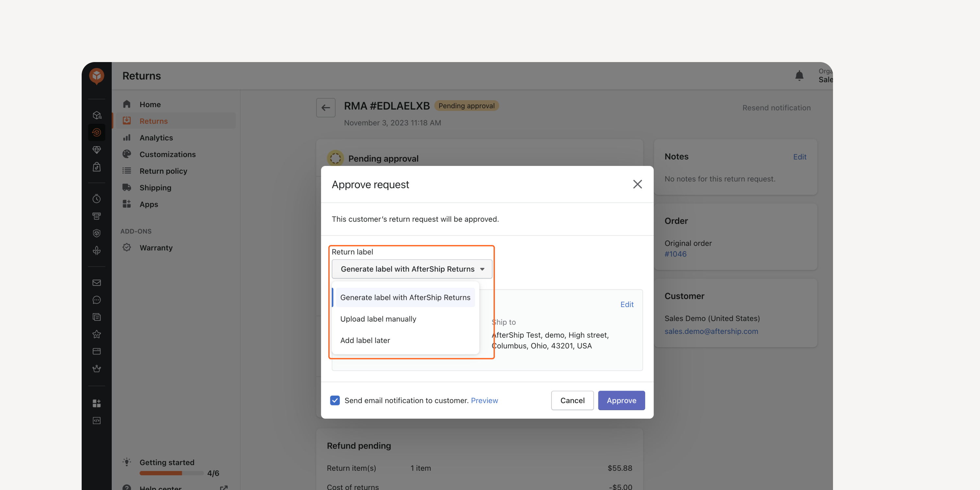Open Analytics in the sidebar
Screen dimensions: 980x490
[x=156, y=138]
